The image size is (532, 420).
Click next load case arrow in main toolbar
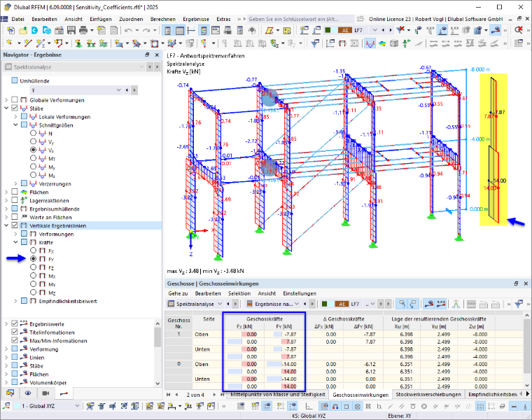coord(391,30)
